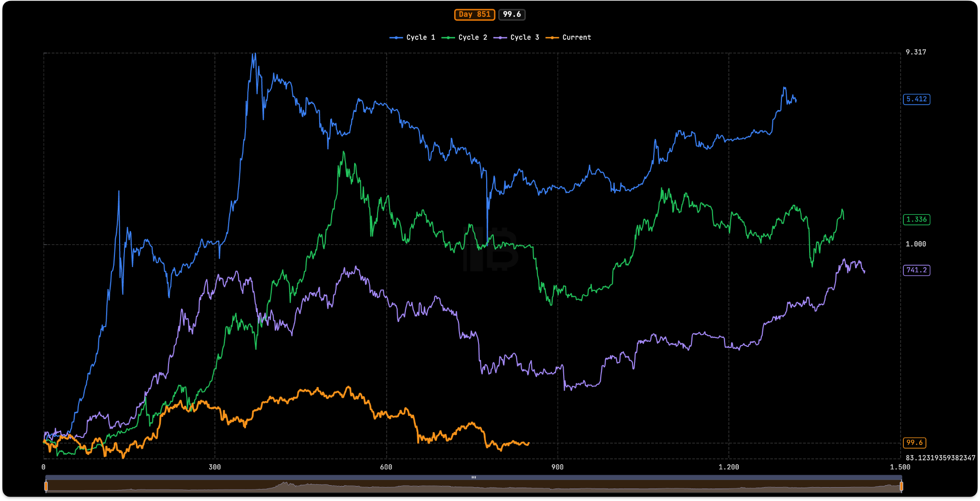Viewport: 980px width, 501px height.
Task: Click the 600 tick label on x-axis
Action: (x=386, y=467)
